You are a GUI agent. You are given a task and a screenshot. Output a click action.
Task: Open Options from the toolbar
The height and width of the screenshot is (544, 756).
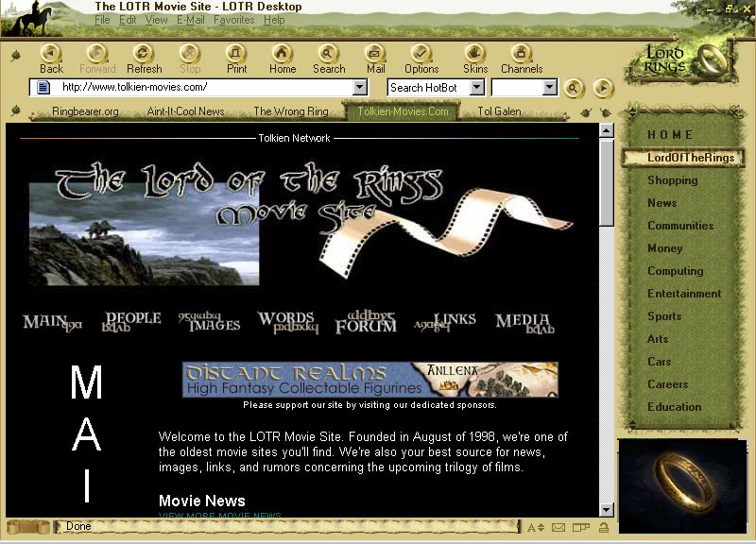click(x=421, y=54)
